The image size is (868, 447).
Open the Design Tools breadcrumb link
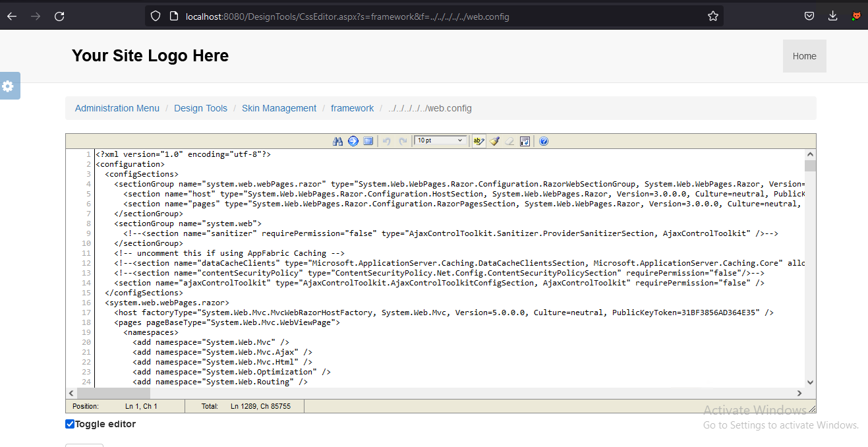coord(200,108)
